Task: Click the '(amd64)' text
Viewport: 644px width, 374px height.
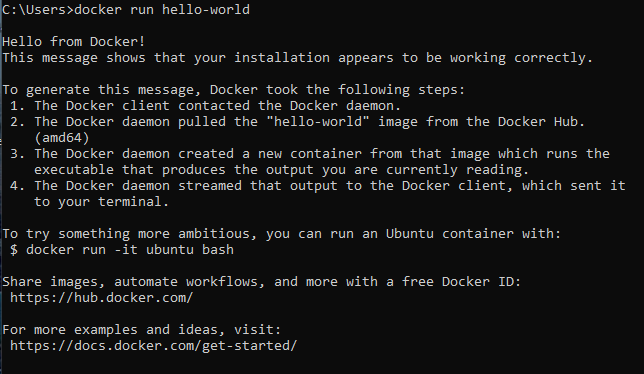Action: 62,138
